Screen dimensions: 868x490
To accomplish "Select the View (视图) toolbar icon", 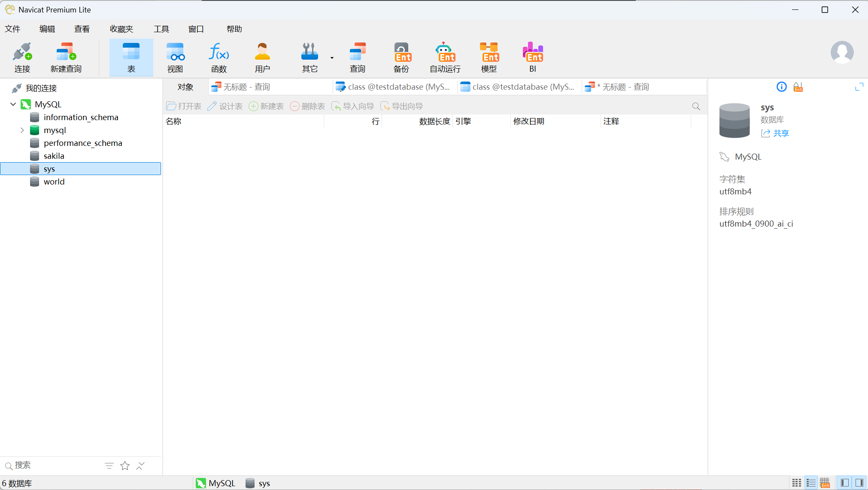I will (x=175, y=57).
